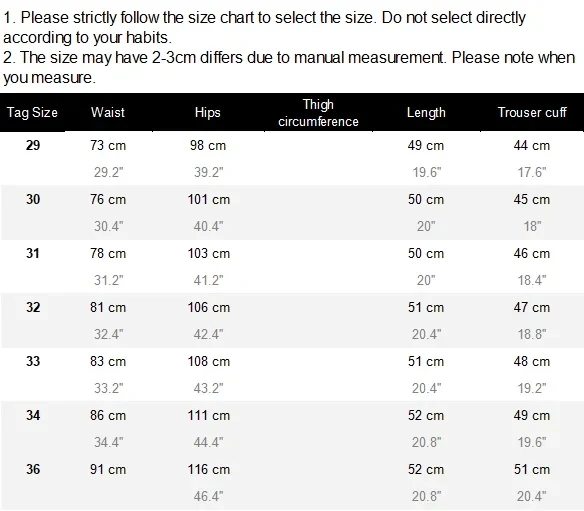
Task: Click the Tag Size column header
Action: [32, 112]
